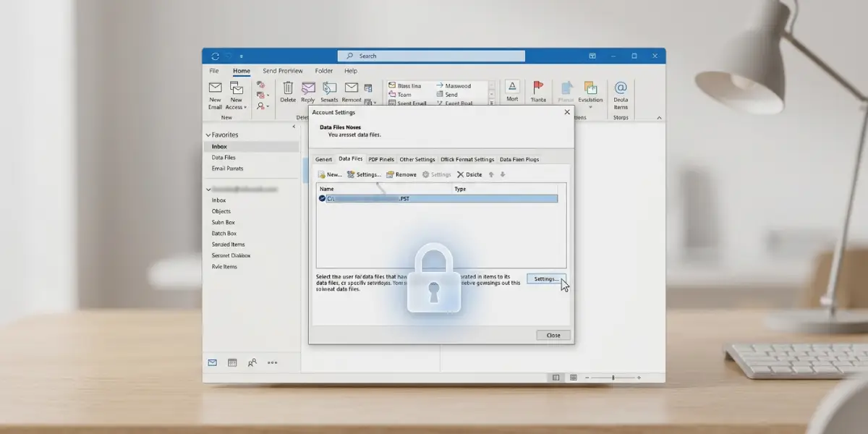Click the Mort ribbon button
Screen dimensions: 868x434
[x=512, y=91]
